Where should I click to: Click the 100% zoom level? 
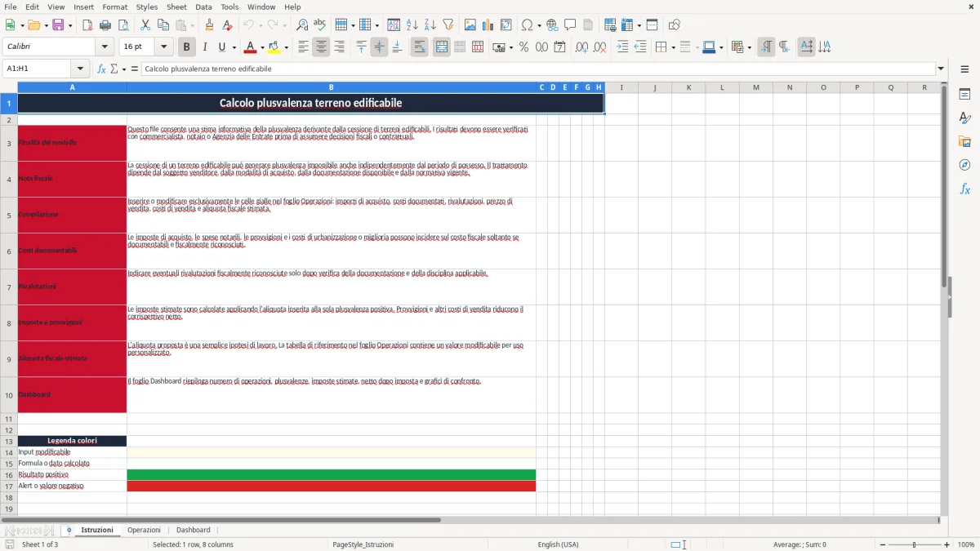click(x=966, y=544)
